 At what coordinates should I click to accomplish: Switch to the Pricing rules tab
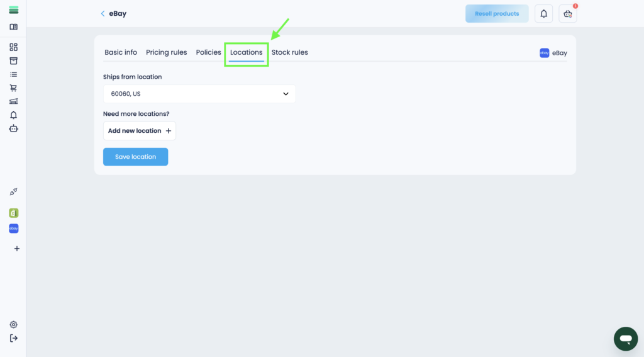click(x=166, y=52)
